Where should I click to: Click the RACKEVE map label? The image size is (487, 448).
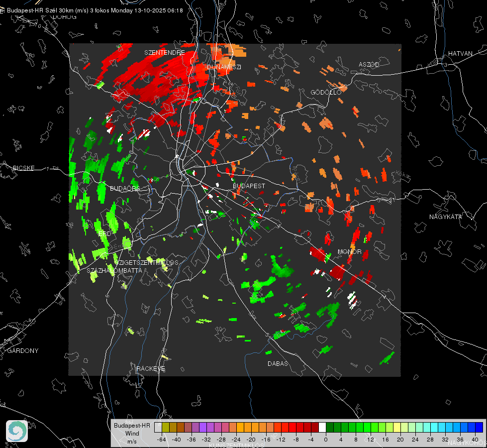click(x=151, y=368)
